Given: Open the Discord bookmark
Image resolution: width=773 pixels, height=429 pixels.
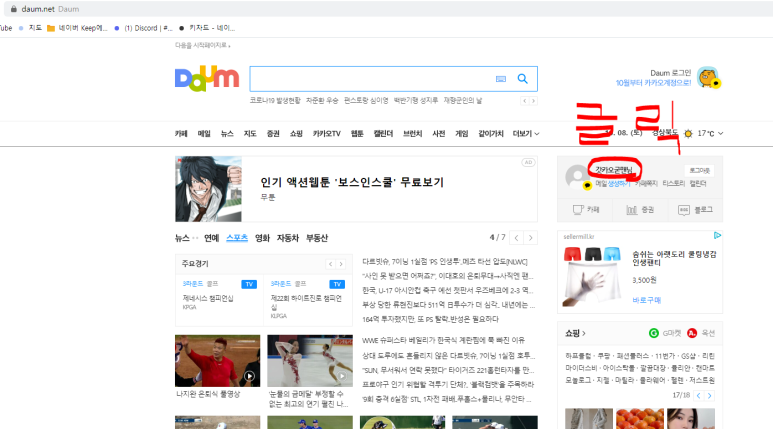Looking at the screenshot, I should [143, 28].
